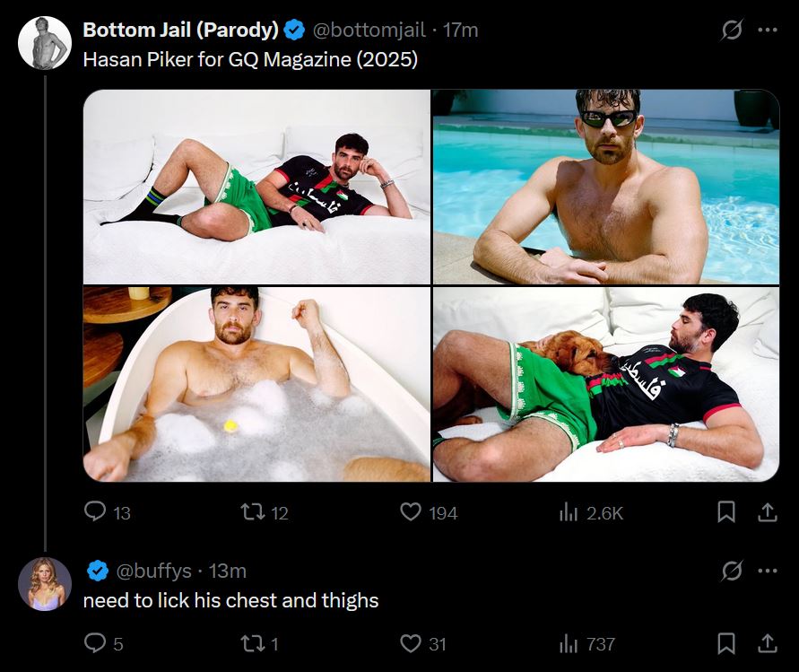Image resolution: width=799 pixels, height=672 pixels.
Task: Open the @buffys profile handle
Action: 152,571
